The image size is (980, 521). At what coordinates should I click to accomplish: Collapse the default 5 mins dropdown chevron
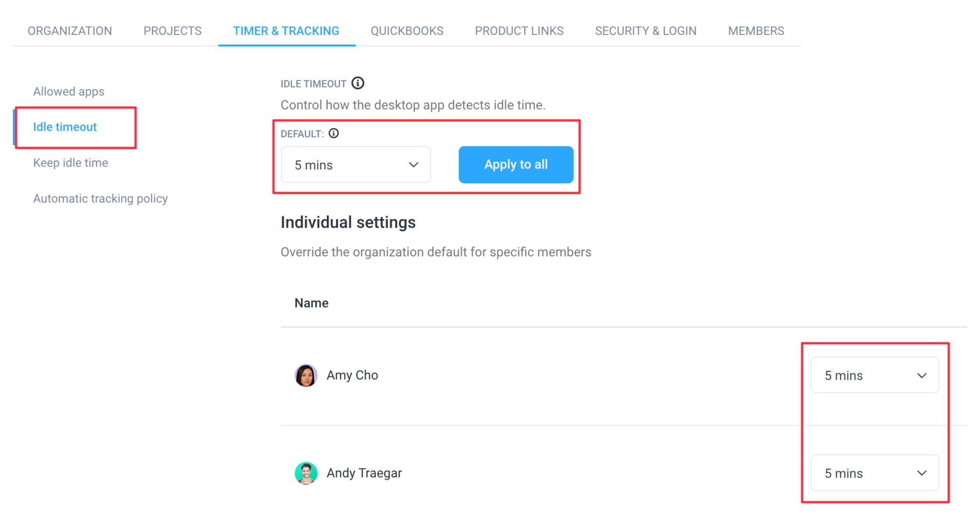(413, 165)
